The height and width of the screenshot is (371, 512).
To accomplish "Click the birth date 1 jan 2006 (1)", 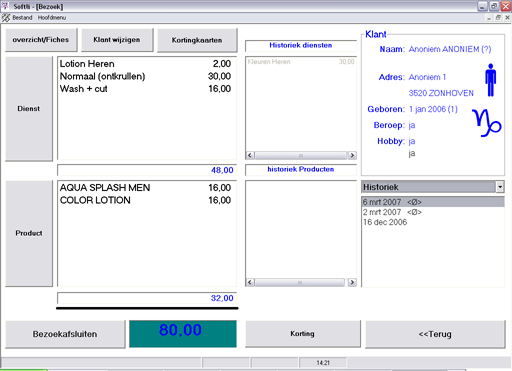I will pos(433,109).
